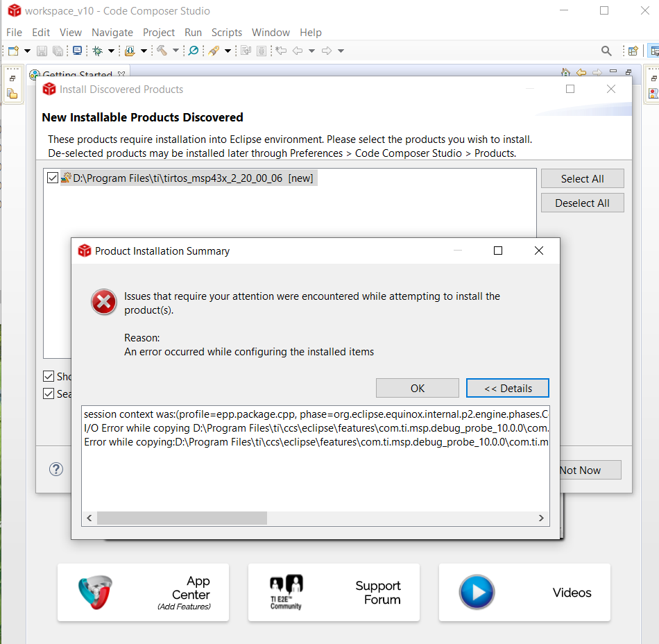This screenshot has width=659, height=644.
Task: Click the 'session context was' detail line
Action: coord(316,414)
